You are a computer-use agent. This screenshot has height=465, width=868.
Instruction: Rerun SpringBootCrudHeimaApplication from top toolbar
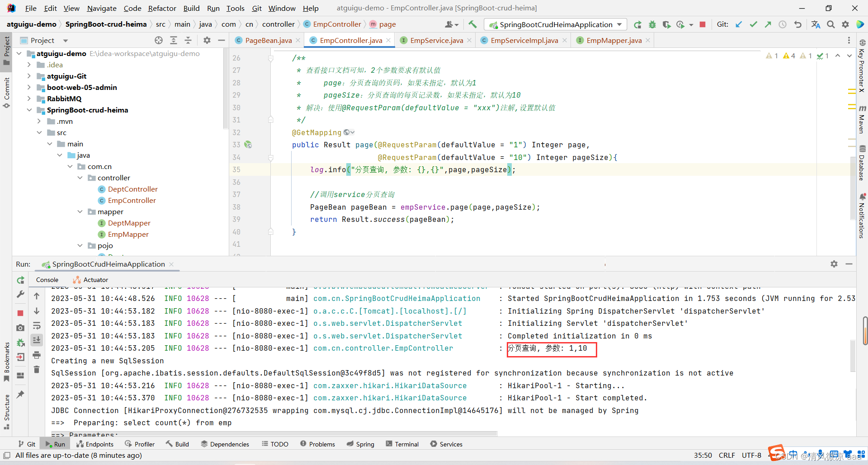coord(637,24)
